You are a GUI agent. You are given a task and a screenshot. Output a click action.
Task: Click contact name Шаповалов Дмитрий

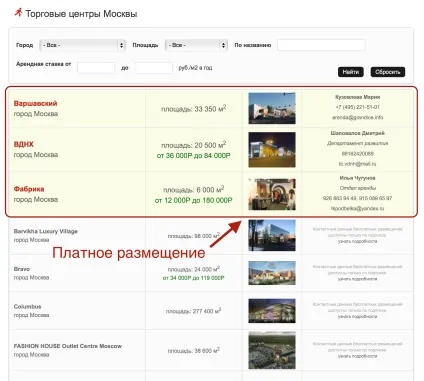pyautogui.click(x=357, y=133)
